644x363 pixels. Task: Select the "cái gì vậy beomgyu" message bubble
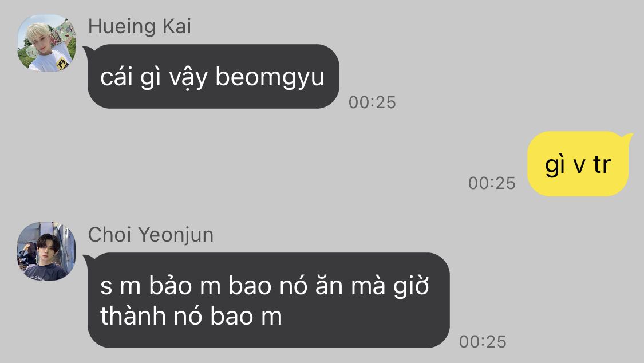click(213, 76)
